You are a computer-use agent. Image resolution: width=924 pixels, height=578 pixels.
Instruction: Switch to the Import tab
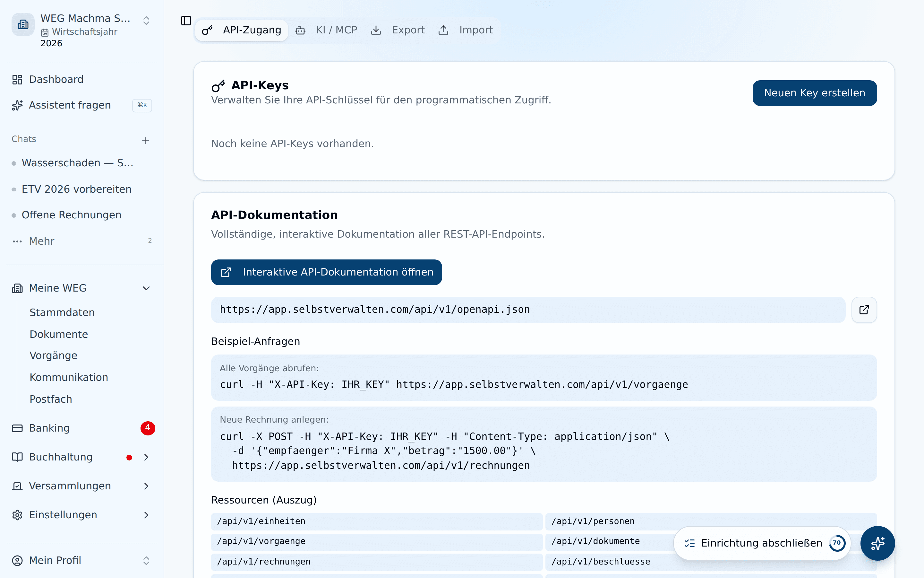(x=466, y=30)
